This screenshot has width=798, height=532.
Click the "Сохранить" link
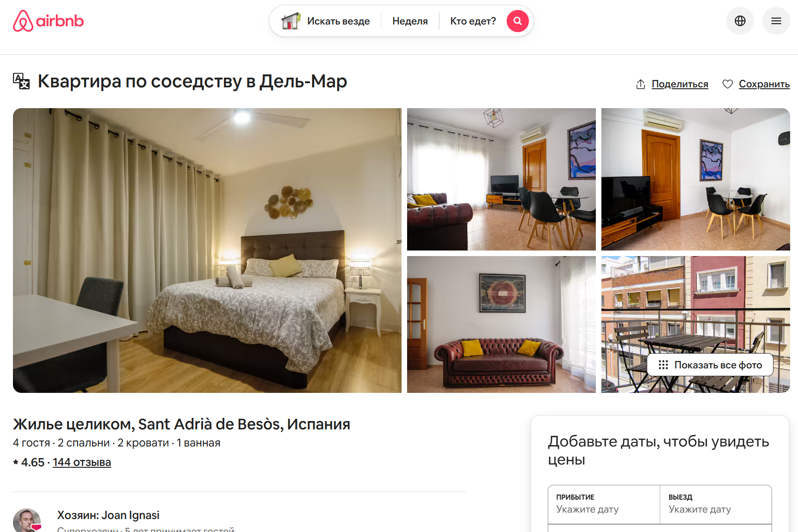click(764, 84)
